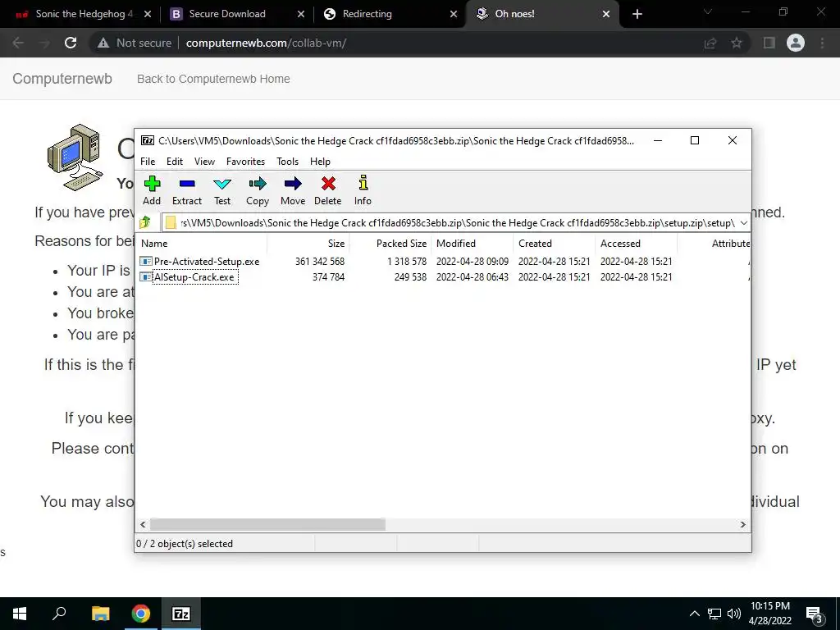Open the Edit menu in 7-Zip
This screenshot has height=630, width=840.
tap(175, 162)
